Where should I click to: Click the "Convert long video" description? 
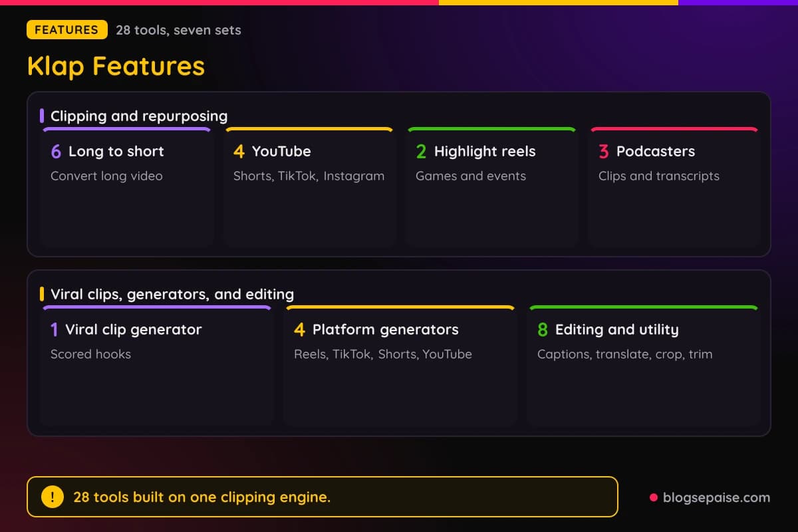106,176
